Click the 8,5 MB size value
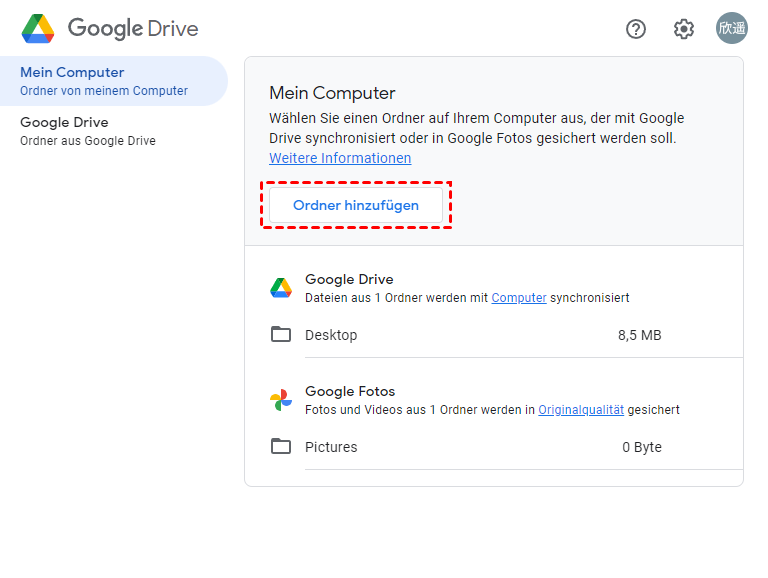This screenshot has width=768, height=578. 640,335
